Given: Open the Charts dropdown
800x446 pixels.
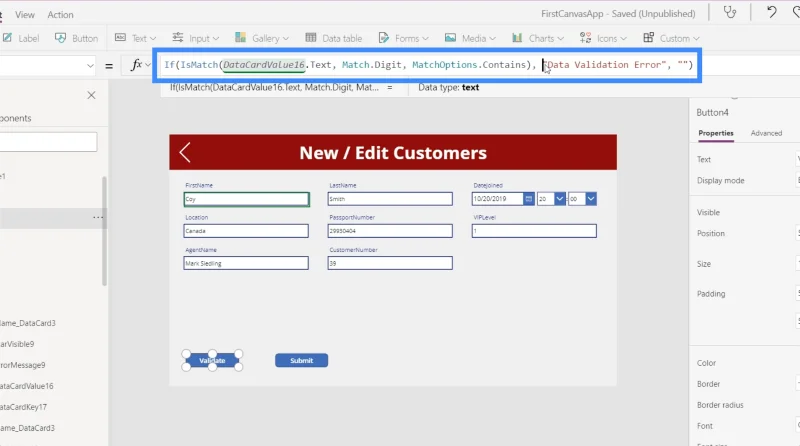Looking at the screenshot, I should tap(538, 38).
